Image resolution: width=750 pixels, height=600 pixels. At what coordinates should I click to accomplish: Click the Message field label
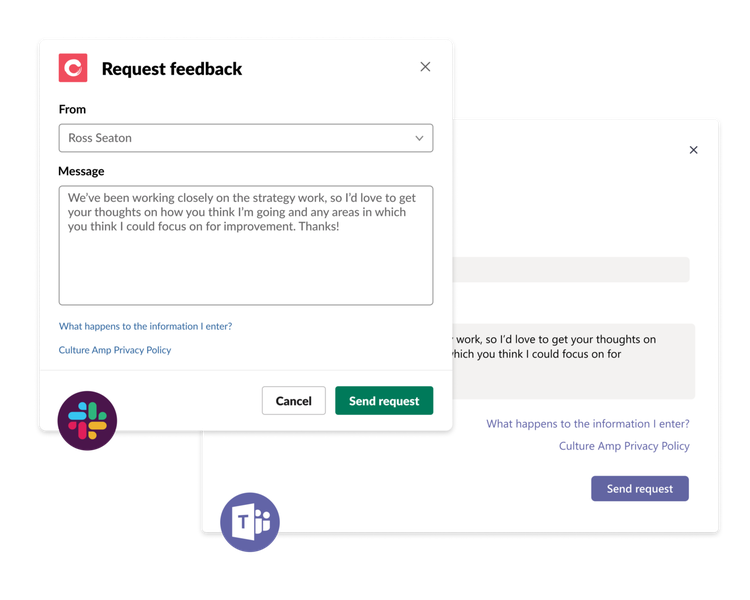pyautogui.click(x=81, y=171)
